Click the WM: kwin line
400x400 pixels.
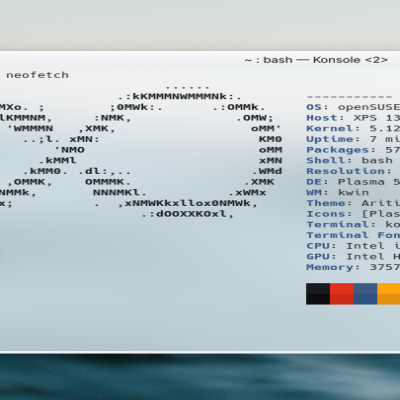(x=337, y=193)
